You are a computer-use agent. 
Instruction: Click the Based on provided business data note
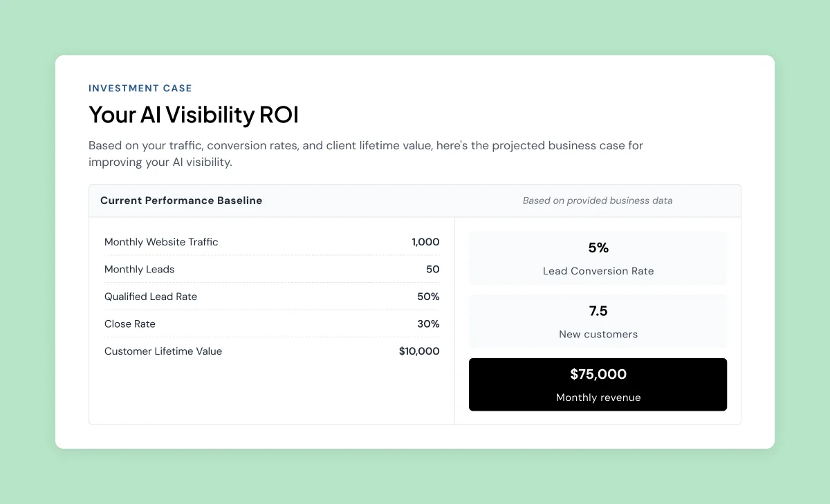point(598,200)
